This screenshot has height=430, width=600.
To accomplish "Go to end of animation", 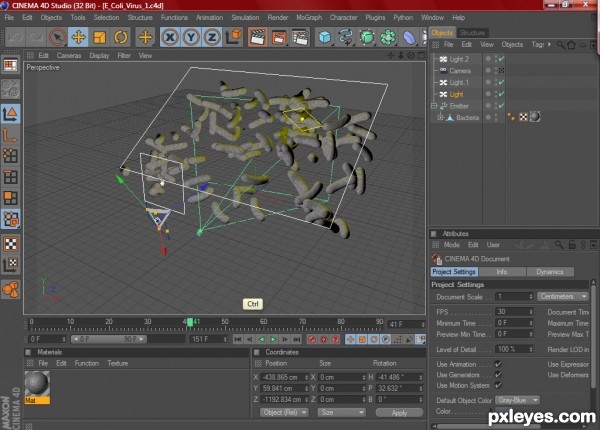I will coord(297,339).
